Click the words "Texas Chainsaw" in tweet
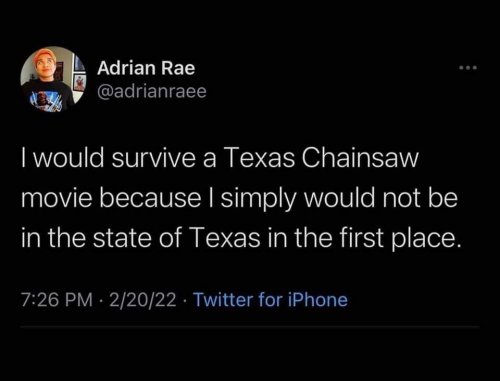This screenshot has width=500, height=381. coord(321,157)
